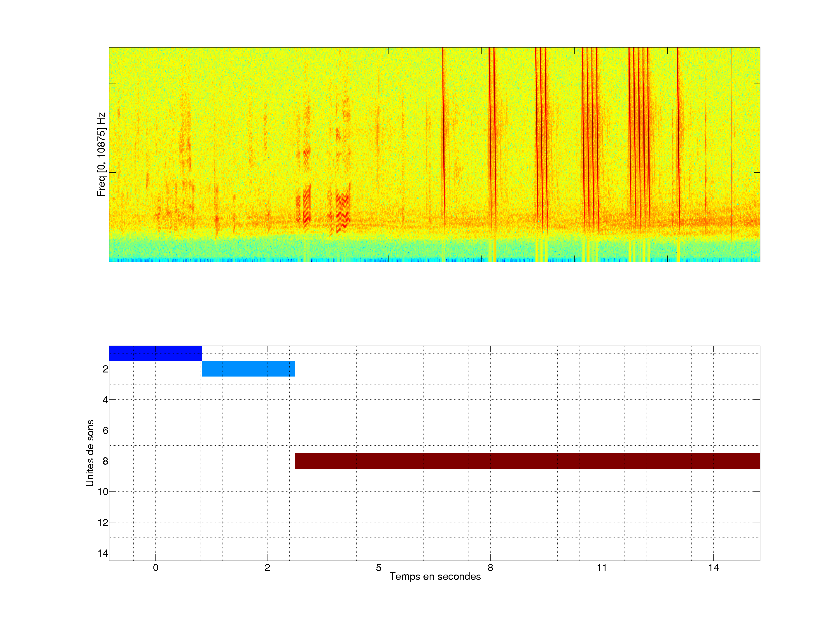This screenshot has width=840, height=630.
Task: Click x-axis tick label 5
Action: 379,568
